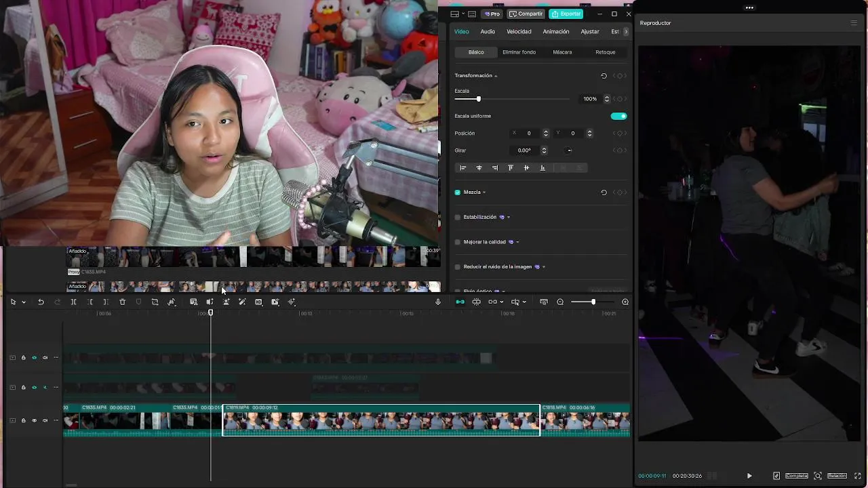
Task: Open the selection tool mode dropdown arrow
Action: 24,302
